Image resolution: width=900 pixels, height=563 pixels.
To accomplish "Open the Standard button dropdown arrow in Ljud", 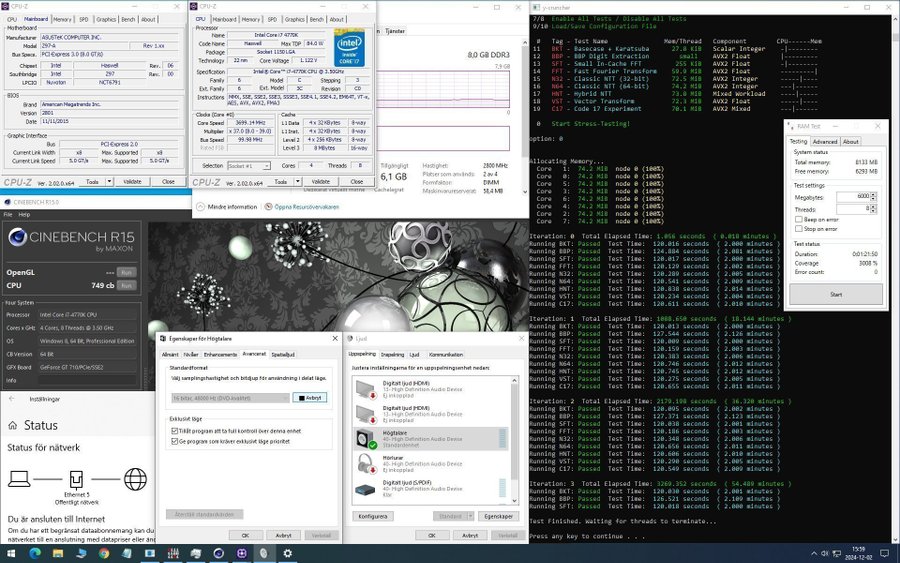I will tap(470, 516).
